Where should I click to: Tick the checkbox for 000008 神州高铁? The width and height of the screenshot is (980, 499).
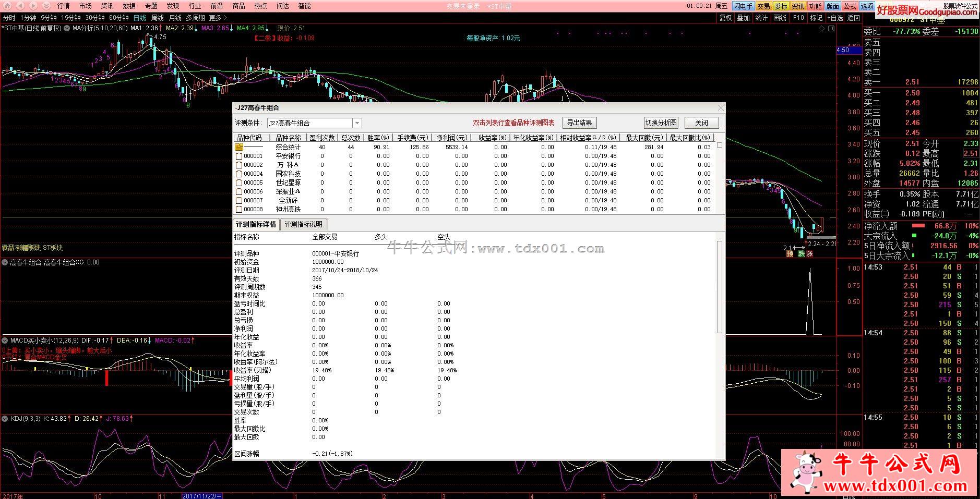pos(239,209)
